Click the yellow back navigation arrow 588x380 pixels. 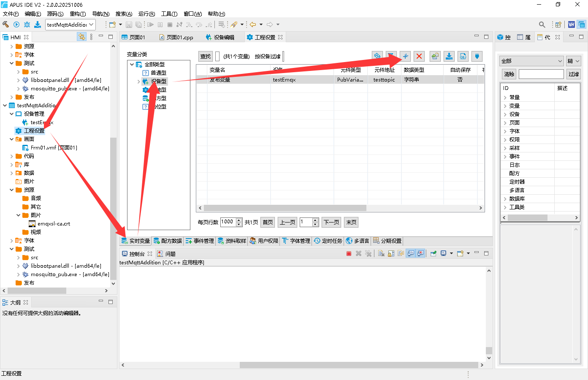click(253, 24)
